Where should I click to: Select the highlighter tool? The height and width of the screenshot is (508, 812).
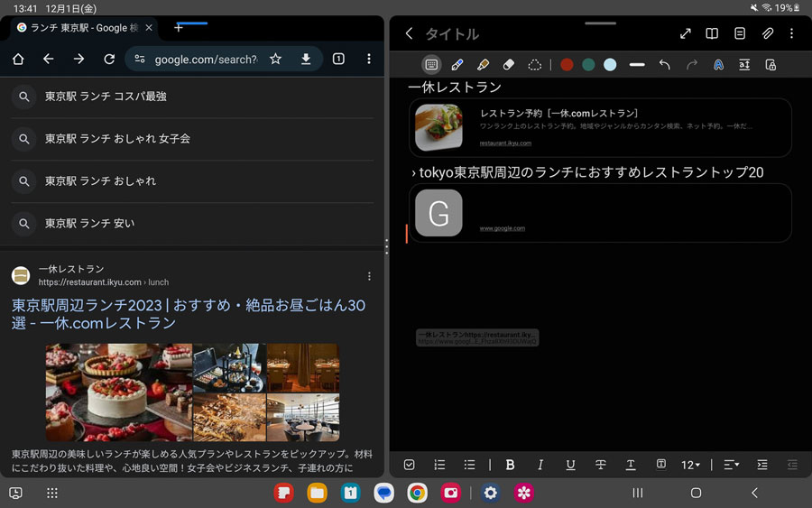tap(484, 65)
